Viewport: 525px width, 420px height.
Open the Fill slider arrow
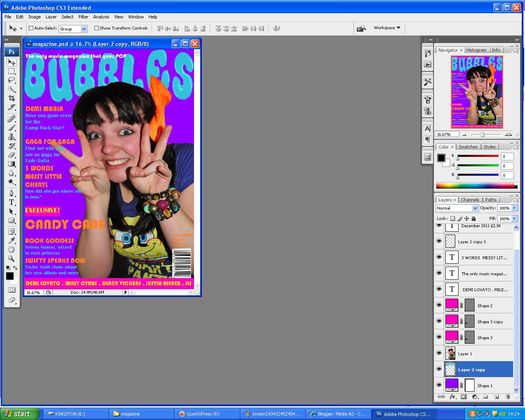pyautogui.click(x=514, y=219)
